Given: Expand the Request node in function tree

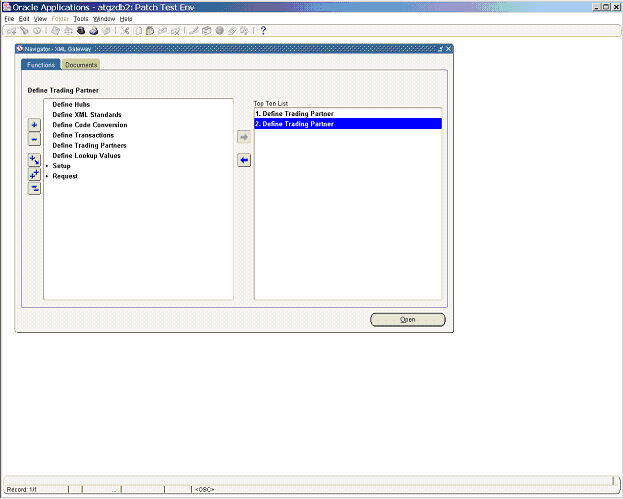Looking at the screenshot, I should pyautogui.click(x=47, y=176).
